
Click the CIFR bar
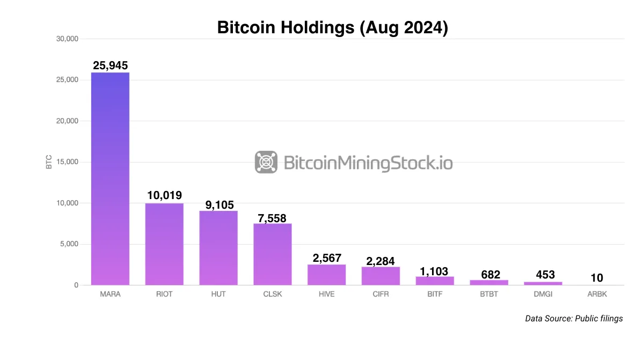[380, 276]
